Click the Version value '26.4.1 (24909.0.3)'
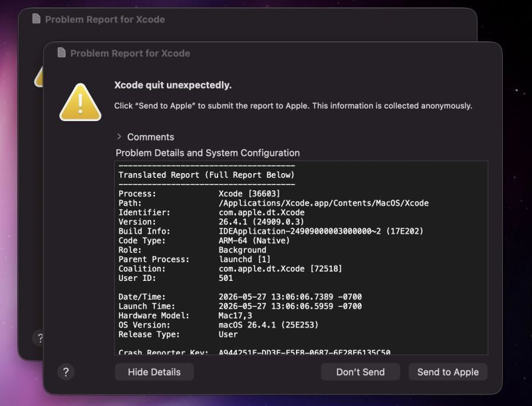This screenshot has height=406, width=532. [x=261, y=222]
